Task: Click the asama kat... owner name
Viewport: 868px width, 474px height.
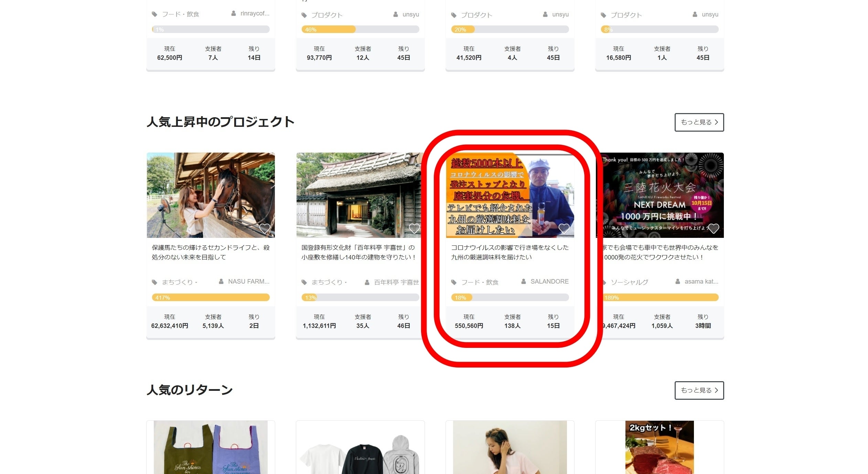Action: (x=701, y=282)
